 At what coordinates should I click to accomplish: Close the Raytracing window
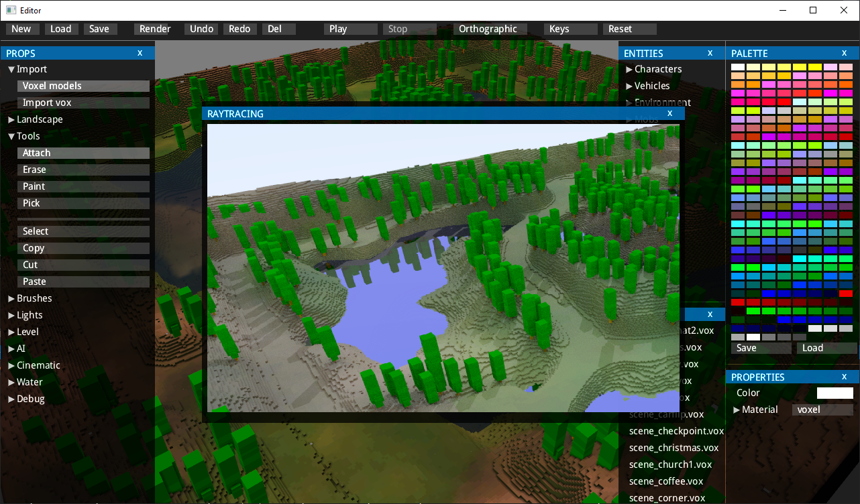click(669, 113)
